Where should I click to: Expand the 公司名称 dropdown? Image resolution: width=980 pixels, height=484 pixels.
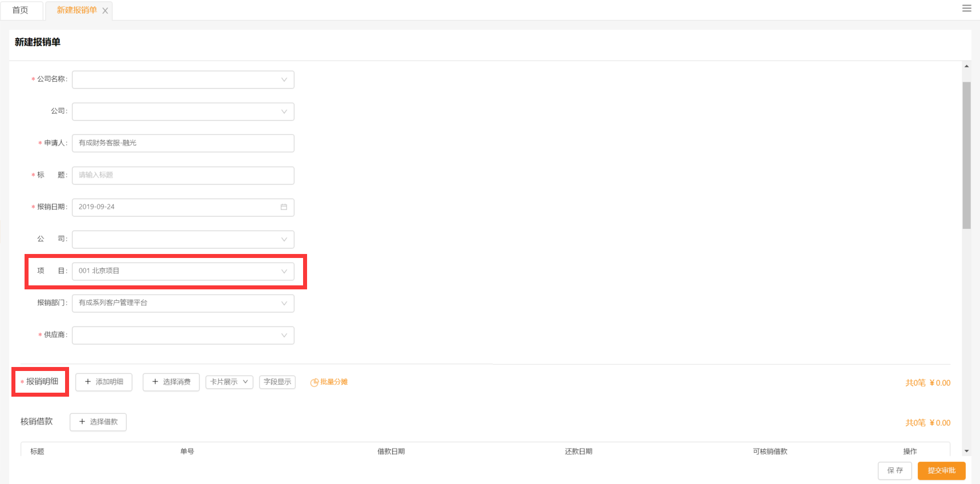coord(183,80)
